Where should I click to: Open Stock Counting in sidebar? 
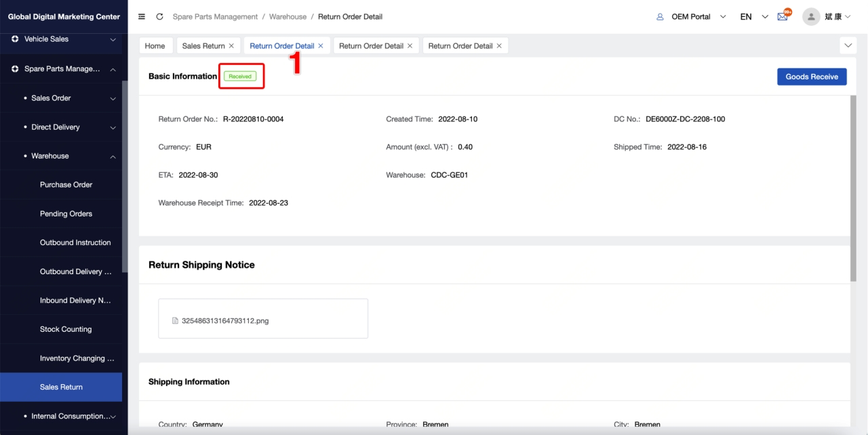click(x=66, y=330)
